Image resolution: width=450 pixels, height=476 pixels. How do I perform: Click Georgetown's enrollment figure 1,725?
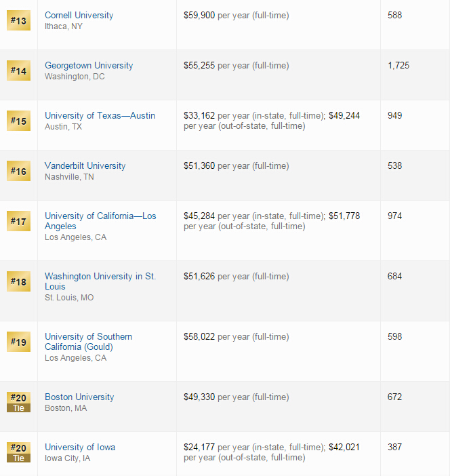coord(398,65)
